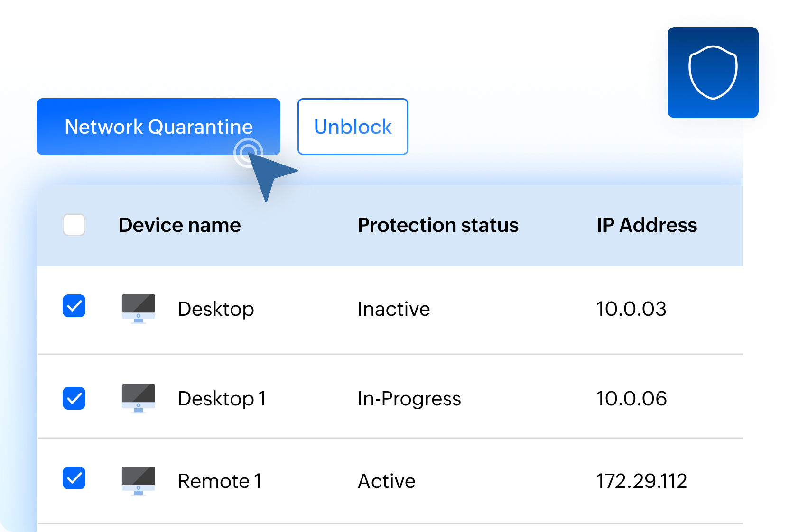Screen dimensions: 789x532
Task: Uncheck the Remote 1 row checkbox
Action: (74, 478)
